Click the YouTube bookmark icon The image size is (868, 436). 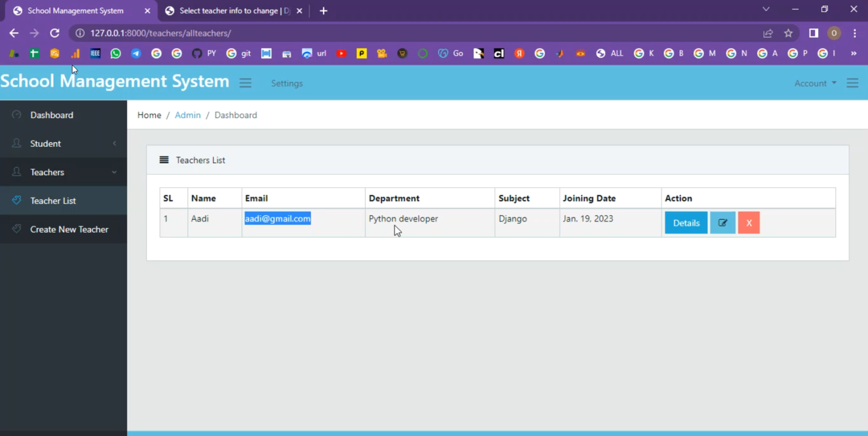pyautogui.click(x=341, y=53)
